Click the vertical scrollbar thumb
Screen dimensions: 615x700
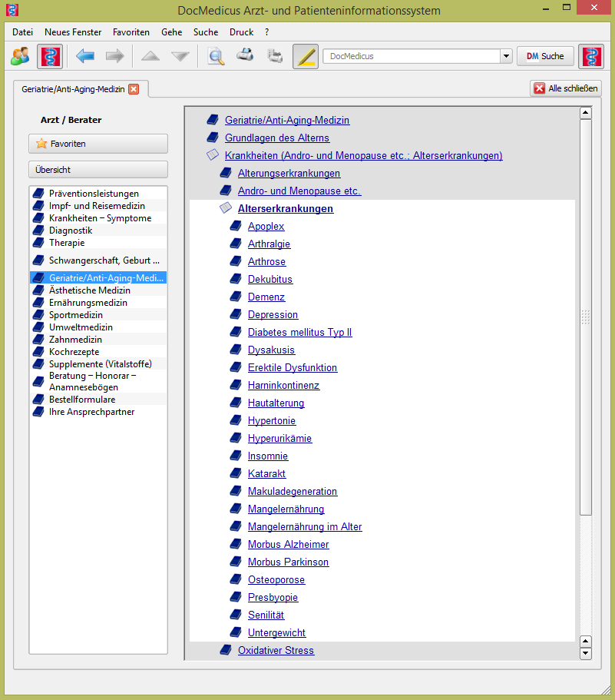click(x=586, y=317)
